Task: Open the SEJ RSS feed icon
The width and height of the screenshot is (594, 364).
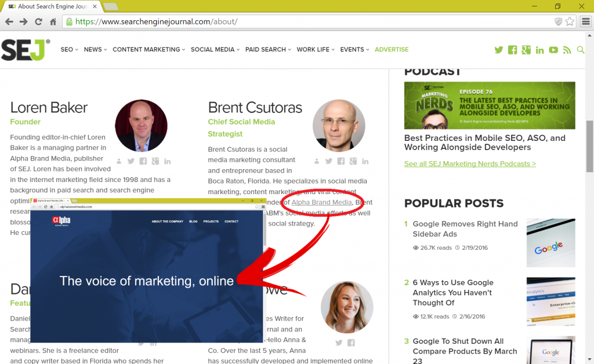Action: coord(567,50)
